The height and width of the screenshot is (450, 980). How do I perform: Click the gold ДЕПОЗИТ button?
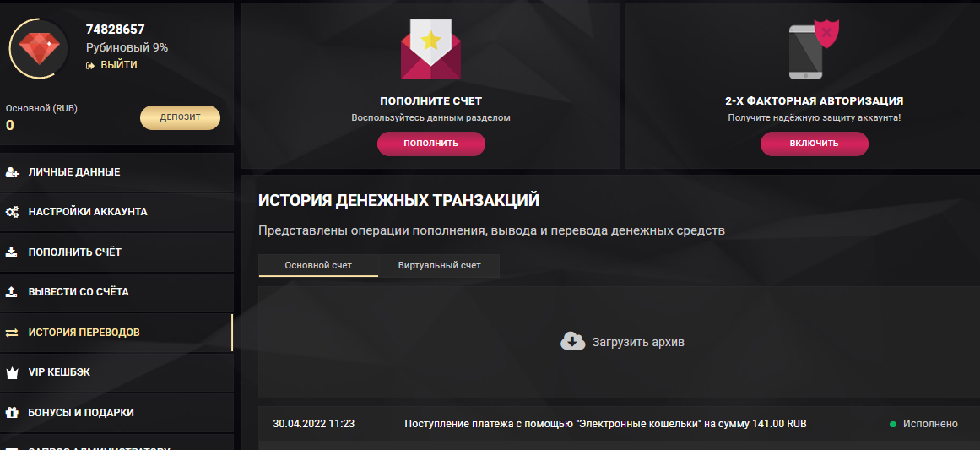click(180, 117)
